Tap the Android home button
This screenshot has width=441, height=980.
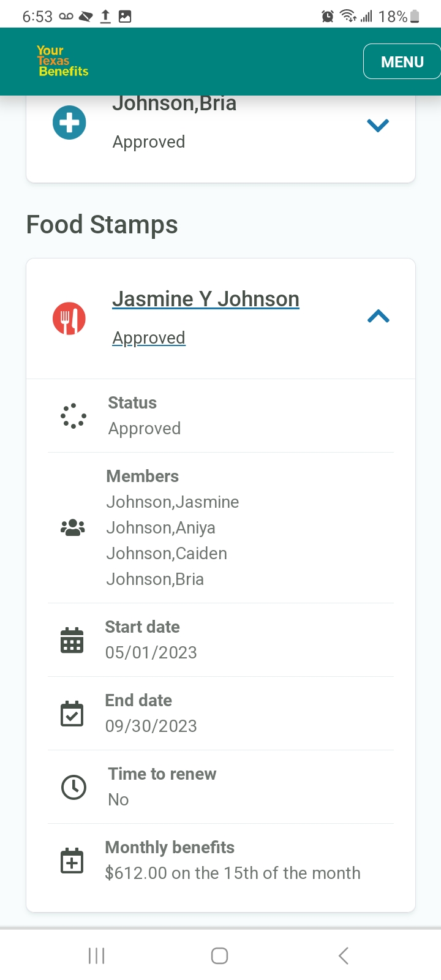coord(219,956)
